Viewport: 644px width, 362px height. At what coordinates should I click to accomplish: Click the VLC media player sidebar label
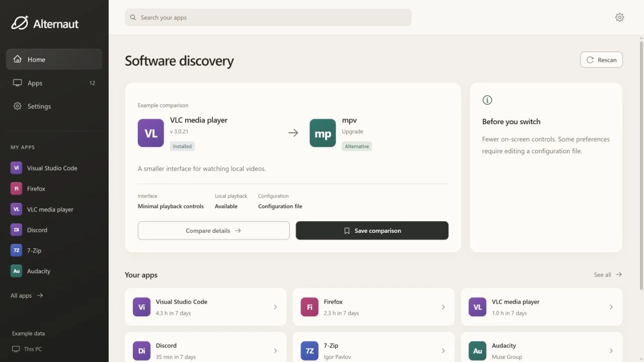click(50, 209)
